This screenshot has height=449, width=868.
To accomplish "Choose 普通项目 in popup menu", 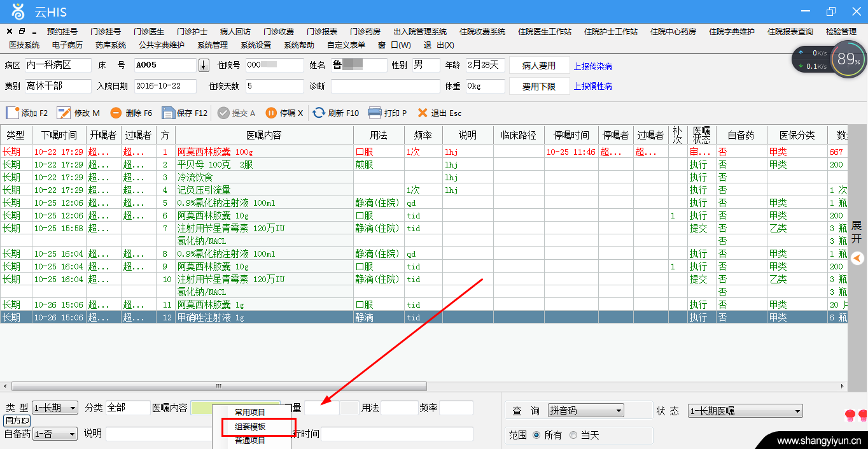I will (250, 440).
